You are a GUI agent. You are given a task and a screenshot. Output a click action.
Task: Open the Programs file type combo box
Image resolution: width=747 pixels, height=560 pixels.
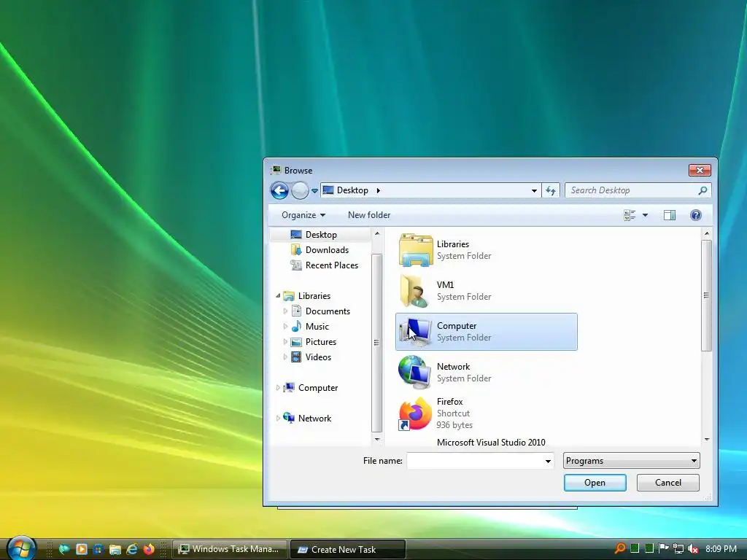tap(631, 461)
